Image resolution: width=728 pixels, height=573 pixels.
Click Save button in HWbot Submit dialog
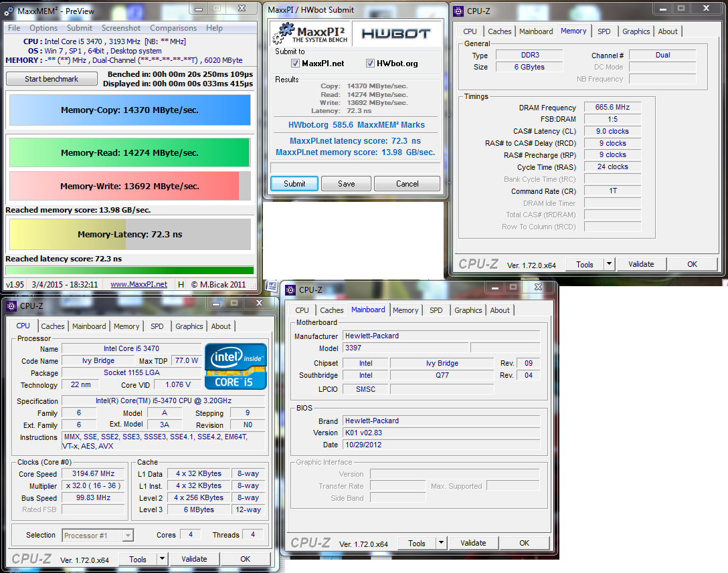tap(346, 184)
